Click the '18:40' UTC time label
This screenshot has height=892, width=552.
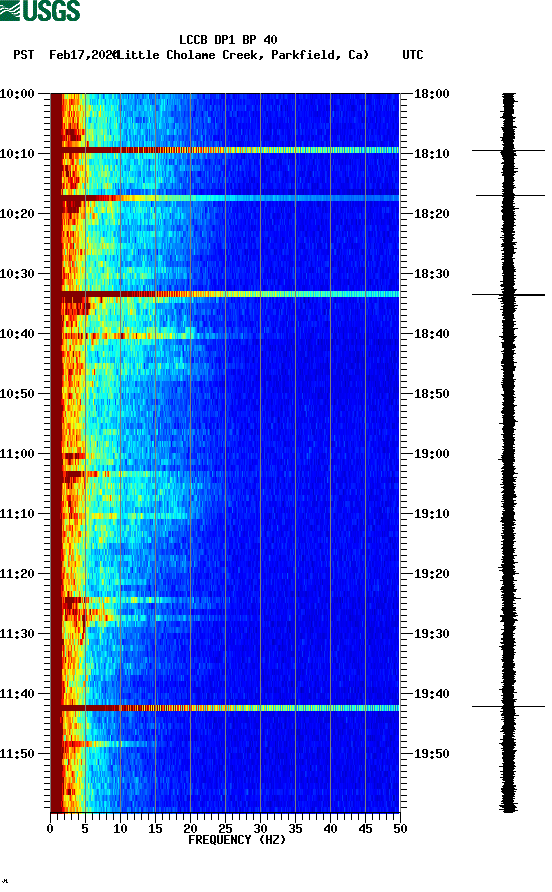pos(431,333)
